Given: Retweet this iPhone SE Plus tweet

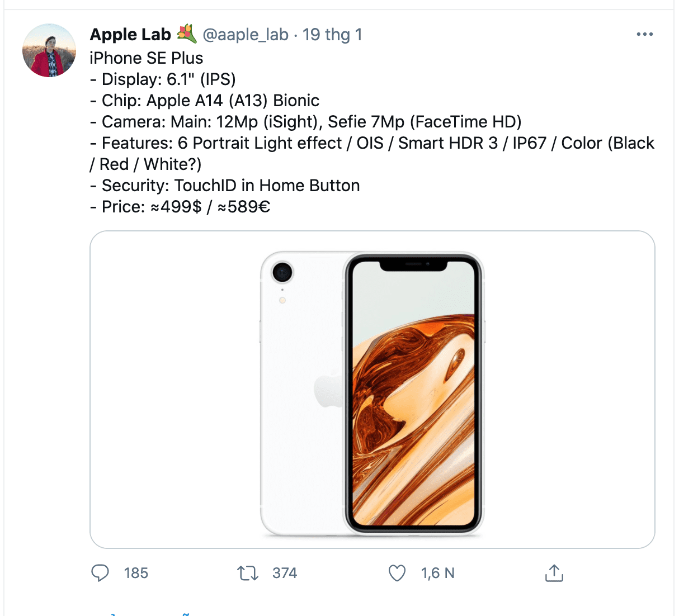Looking at the screenshot, I should tap(247, 573).
